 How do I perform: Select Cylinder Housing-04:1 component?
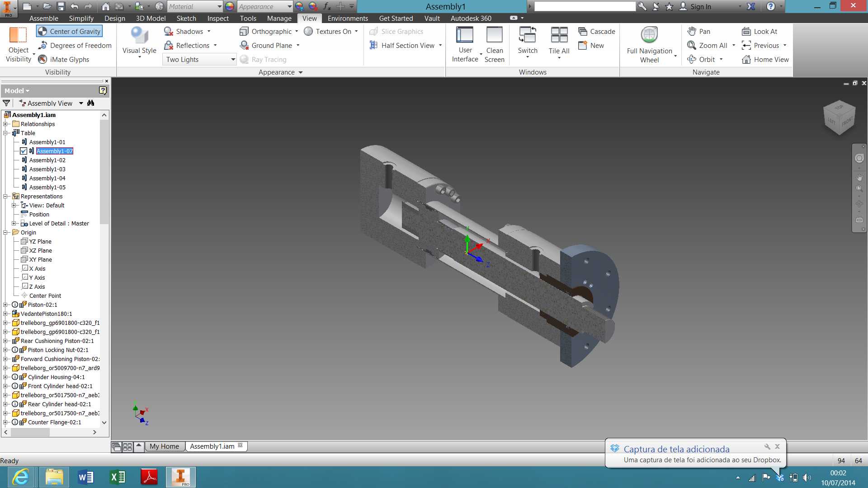pyautogui.click(x=56, y=377)
